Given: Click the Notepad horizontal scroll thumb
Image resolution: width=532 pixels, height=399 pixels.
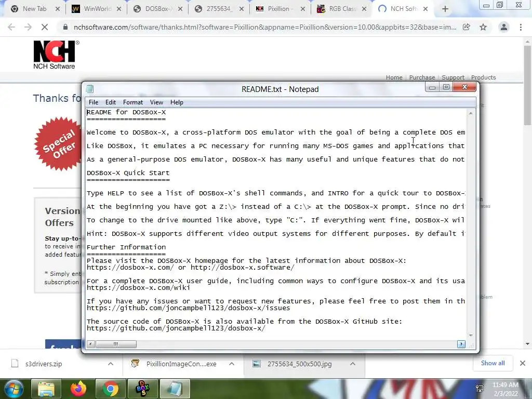Looking at the screenshot, I should click(x=116, y=344).
